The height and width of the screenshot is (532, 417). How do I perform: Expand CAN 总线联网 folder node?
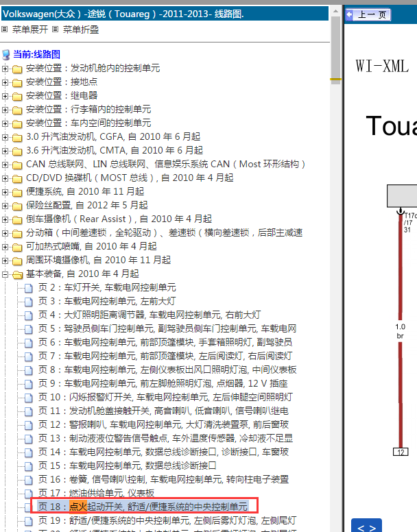pos(5,165)
